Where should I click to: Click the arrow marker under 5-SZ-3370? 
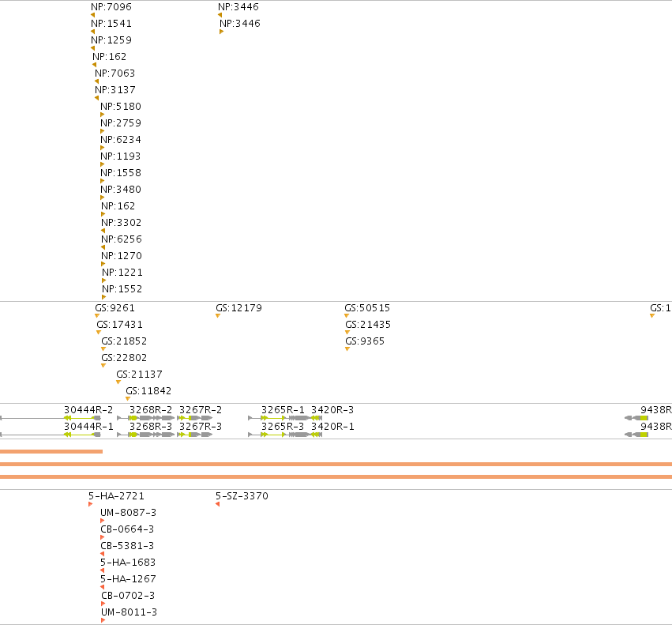pos(218,504)
